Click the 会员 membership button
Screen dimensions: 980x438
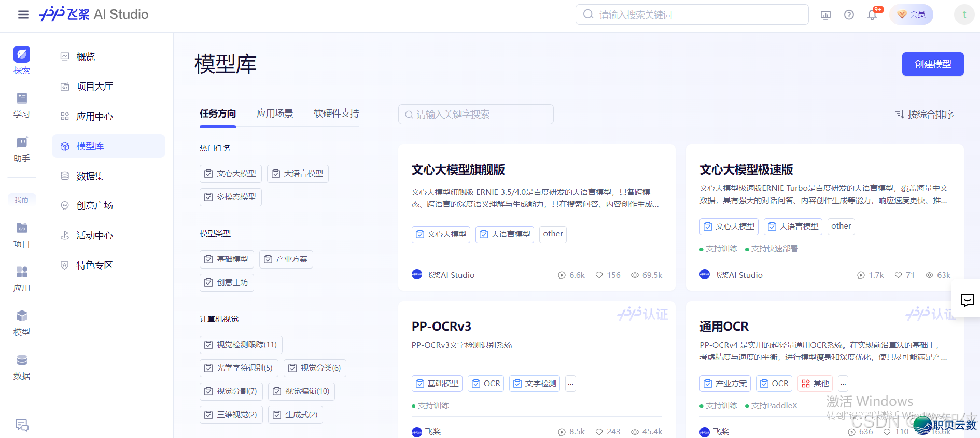click(x=912, y=15)
